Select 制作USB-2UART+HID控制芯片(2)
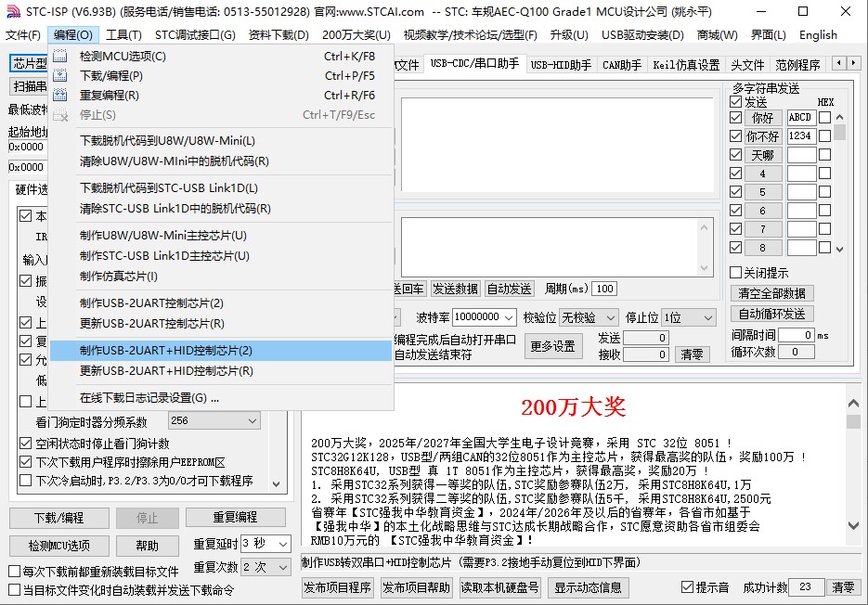Screen dimensions: 868x605 click(x=222, y=351)
